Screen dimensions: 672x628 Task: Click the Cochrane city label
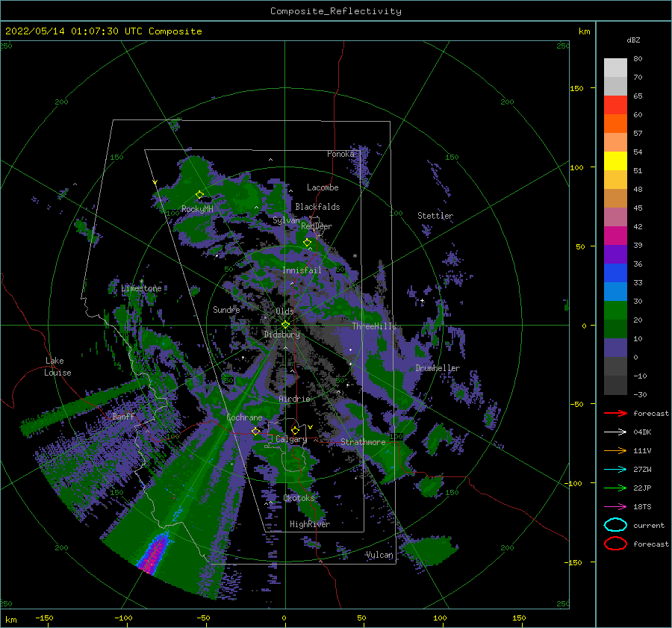pyautogui.click(x=244, y=417)
